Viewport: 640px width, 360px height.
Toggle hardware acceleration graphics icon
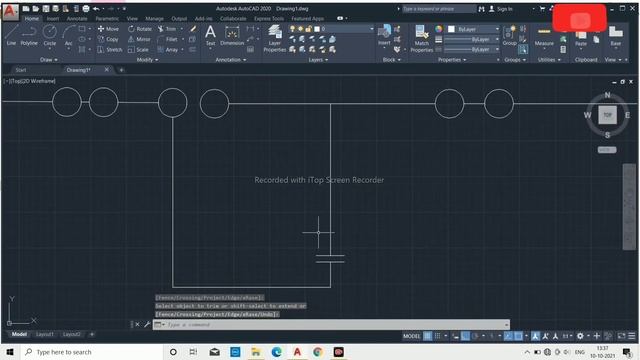pos(608,336)
